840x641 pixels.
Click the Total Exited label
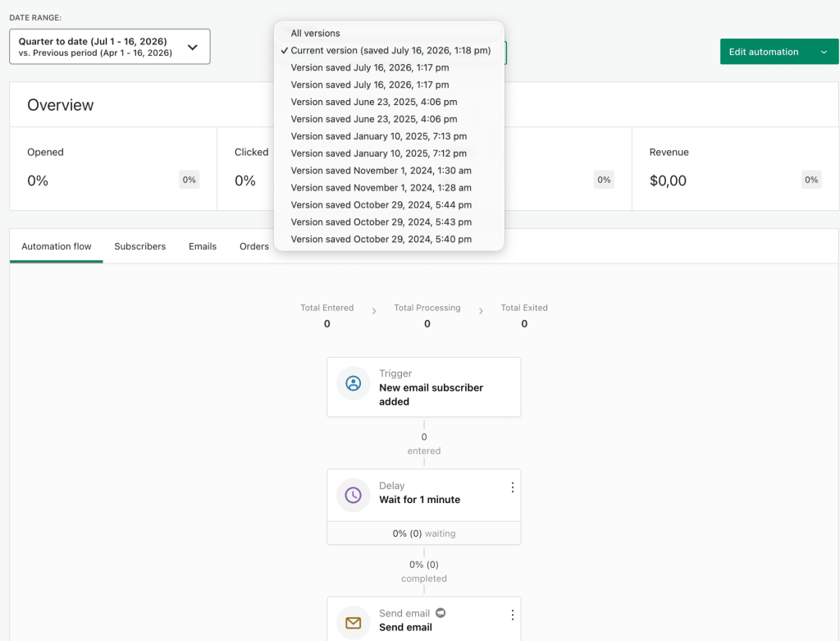click(524, 308)
